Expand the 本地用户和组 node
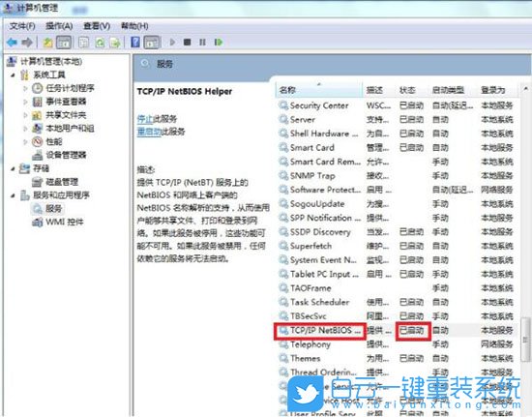The image size is (532, 417). [25, 129]
